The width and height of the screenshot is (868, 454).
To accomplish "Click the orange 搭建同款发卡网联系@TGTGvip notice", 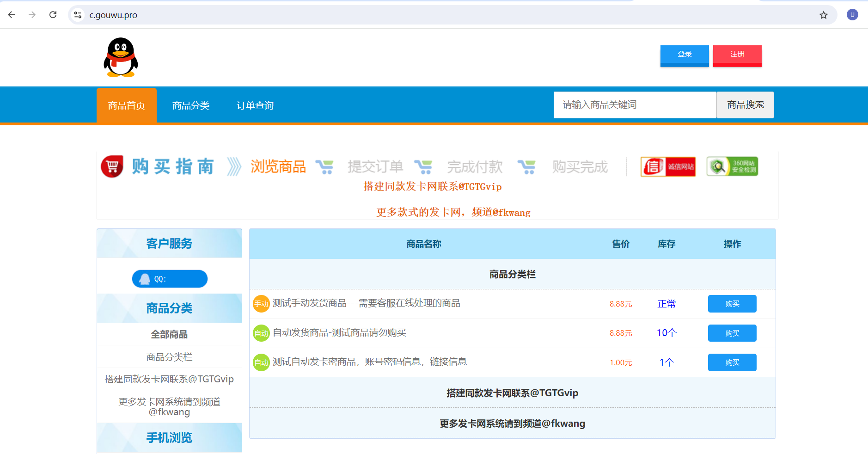I will tap(433, 186).
